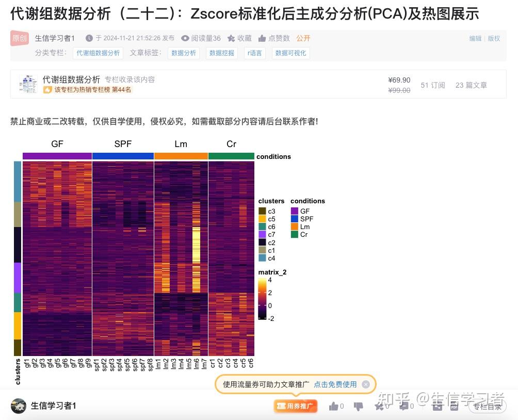Click the thumbs-up like icon
Screen dimensions: 518x420
pos(333,406)
